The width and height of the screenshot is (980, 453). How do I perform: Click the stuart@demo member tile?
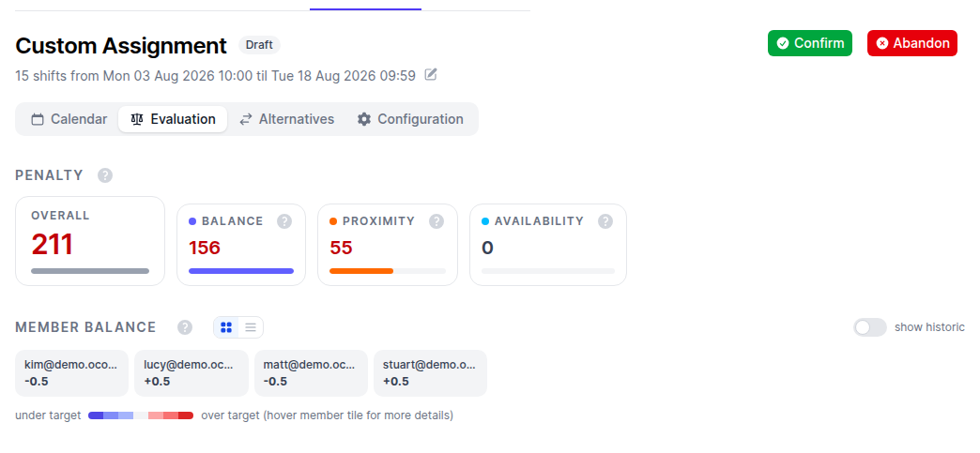pos(431,373)
